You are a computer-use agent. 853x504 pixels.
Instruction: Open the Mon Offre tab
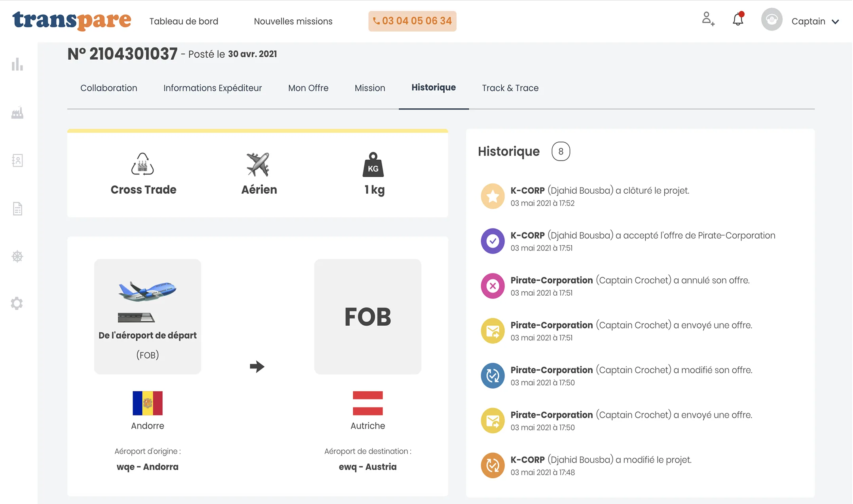(308, 88)
